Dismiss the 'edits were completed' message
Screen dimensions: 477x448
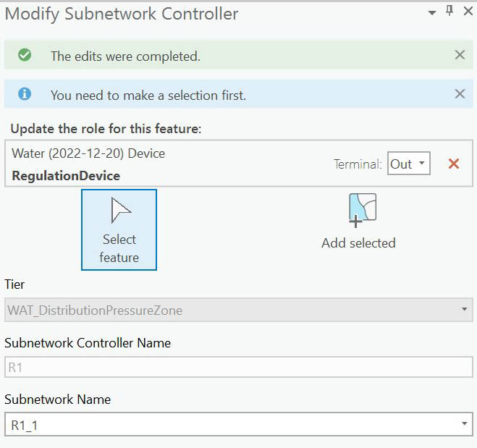tap(460, 55)
